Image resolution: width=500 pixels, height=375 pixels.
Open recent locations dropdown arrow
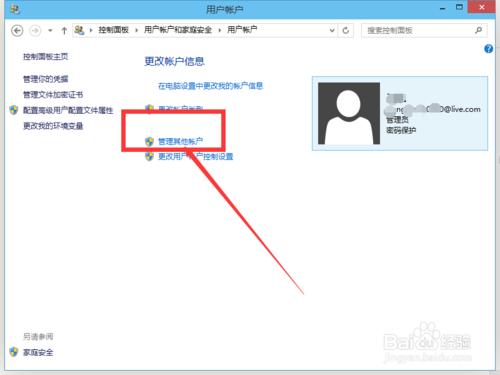50,30
